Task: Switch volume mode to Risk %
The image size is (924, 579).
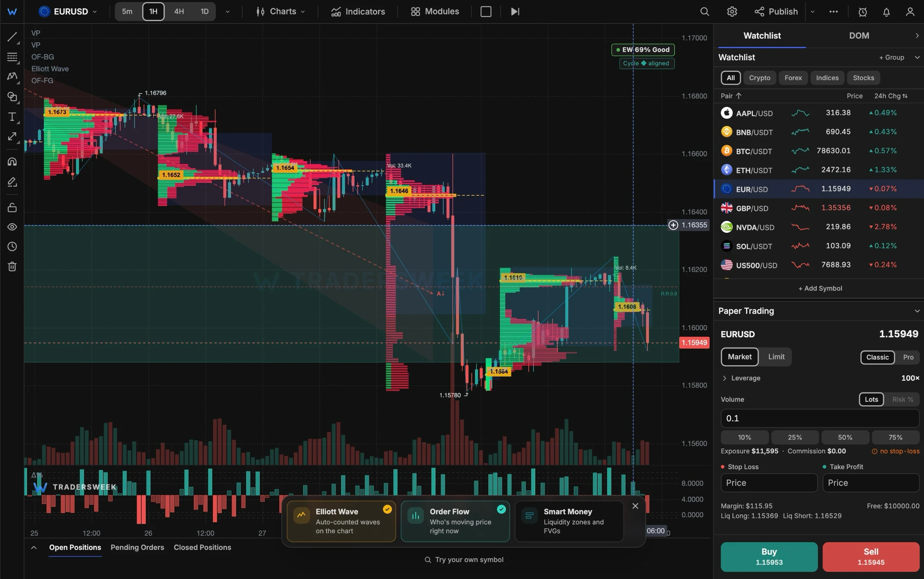Action: (x=902, y=399)
